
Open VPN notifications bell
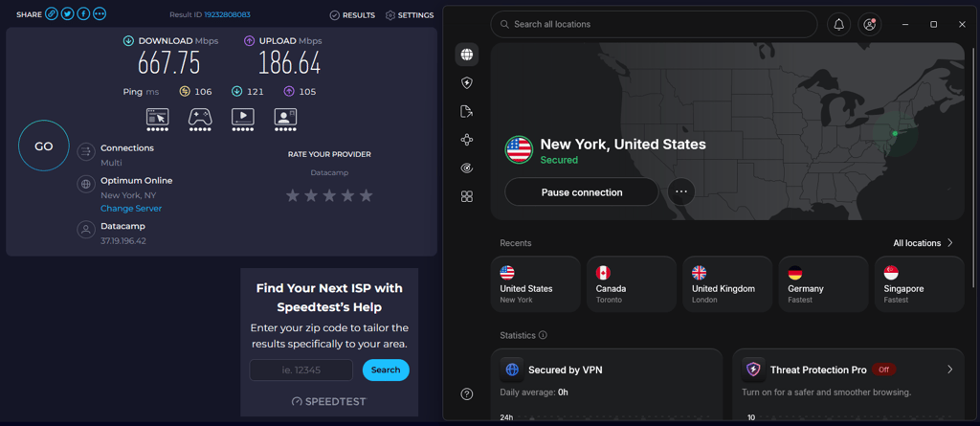pyautogui.click(x=838, y=24)
